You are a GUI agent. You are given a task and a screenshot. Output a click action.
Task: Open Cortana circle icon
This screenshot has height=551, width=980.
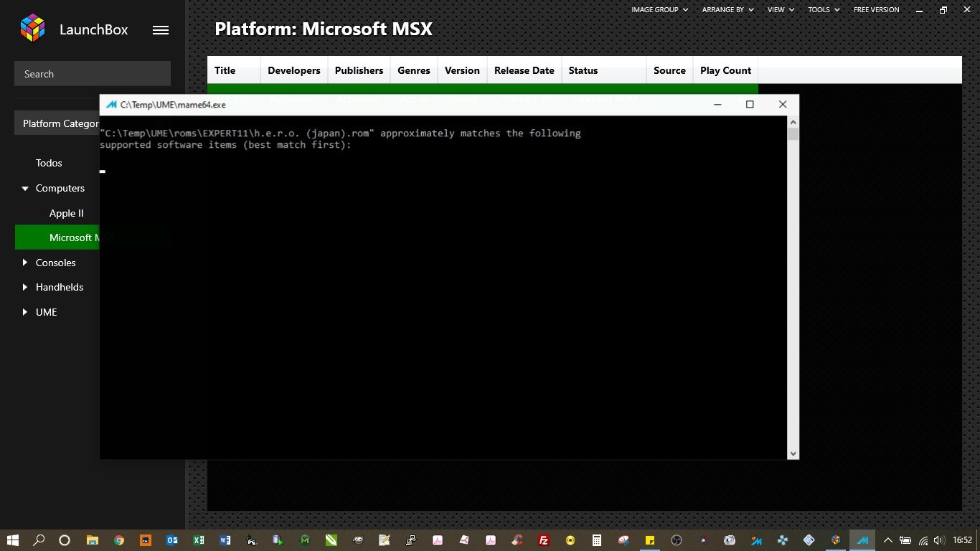[x=65, y=540]
